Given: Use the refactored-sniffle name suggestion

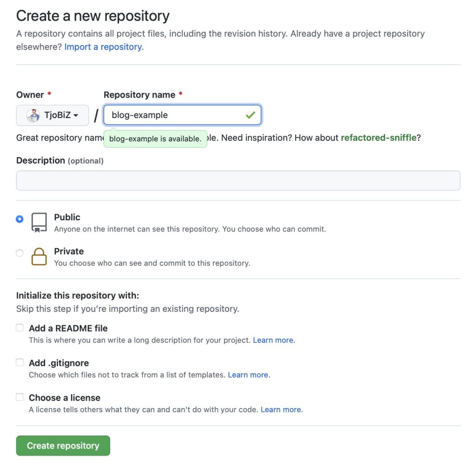Looking at the screenshot, I should pyautogui.click(x=378, y=138).
